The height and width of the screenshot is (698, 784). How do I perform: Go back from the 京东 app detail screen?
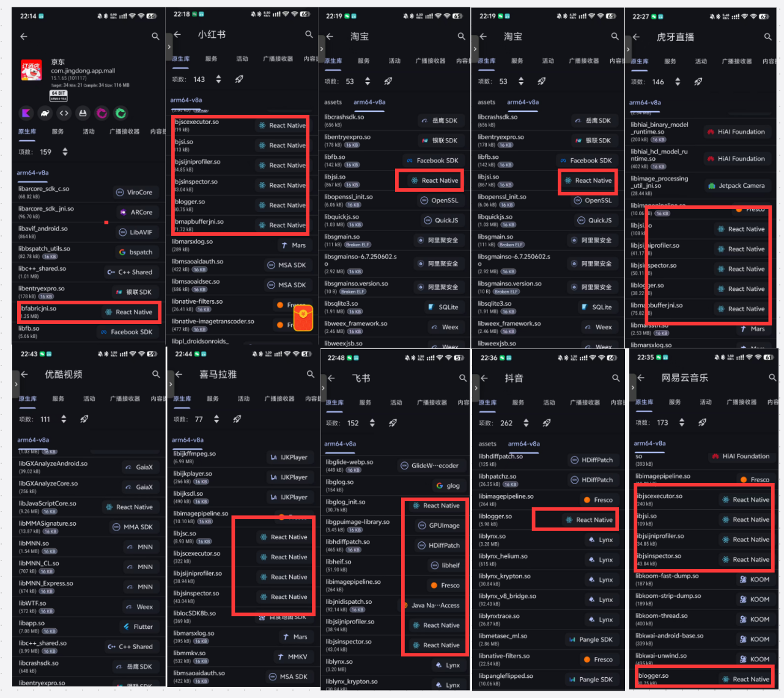(x=24, y=37)
